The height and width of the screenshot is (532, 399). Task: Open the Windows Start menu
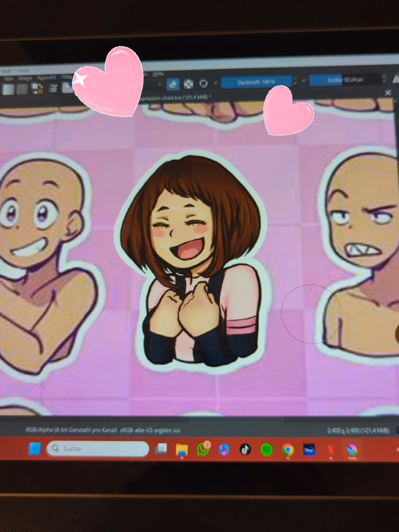pos(35,449)
